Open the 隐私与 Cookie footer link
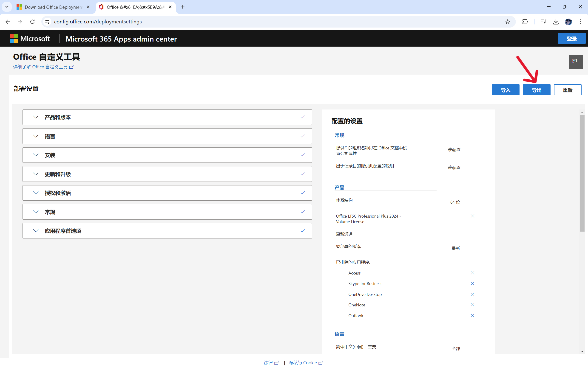The height and width of the screenshot is (367, 588). pos(306,363)
